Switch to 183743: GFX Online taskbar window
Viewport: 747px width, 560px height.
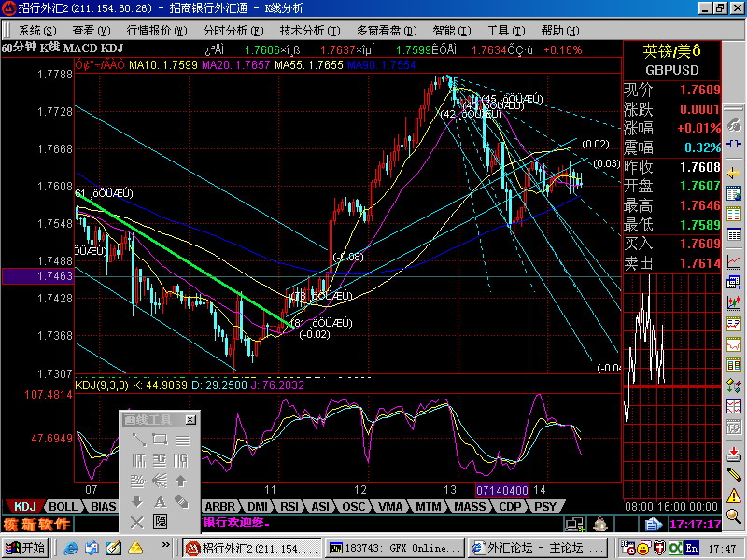394,548
